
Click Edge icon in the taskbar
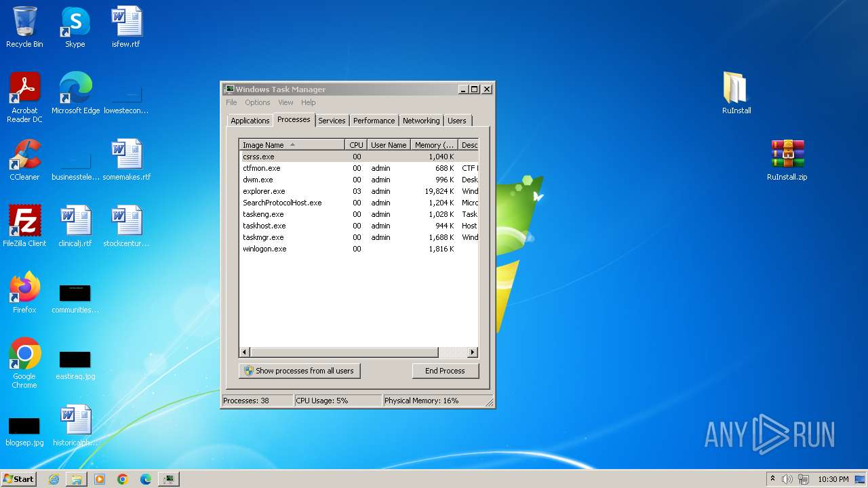(146, 479)
